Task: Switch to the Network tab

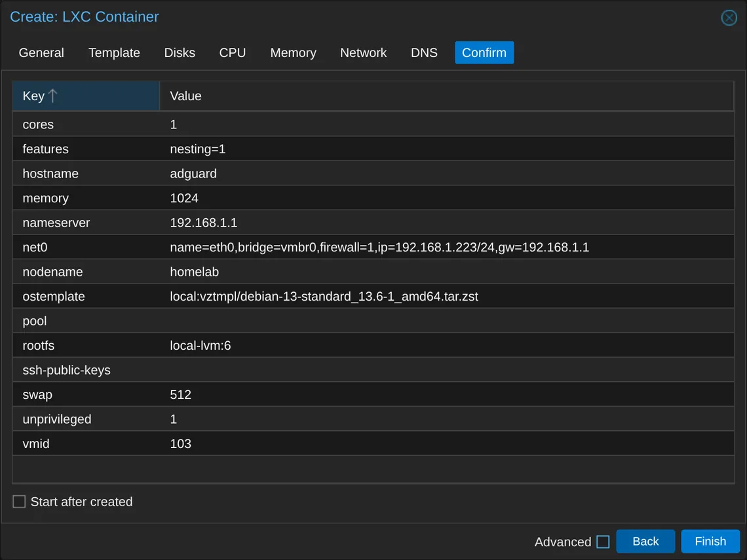Action: coord(363,52)
